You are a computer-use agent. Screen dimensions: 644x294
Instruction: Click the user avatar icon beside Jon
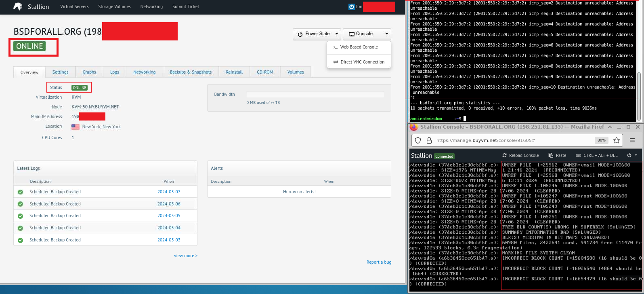coord(351,6)
